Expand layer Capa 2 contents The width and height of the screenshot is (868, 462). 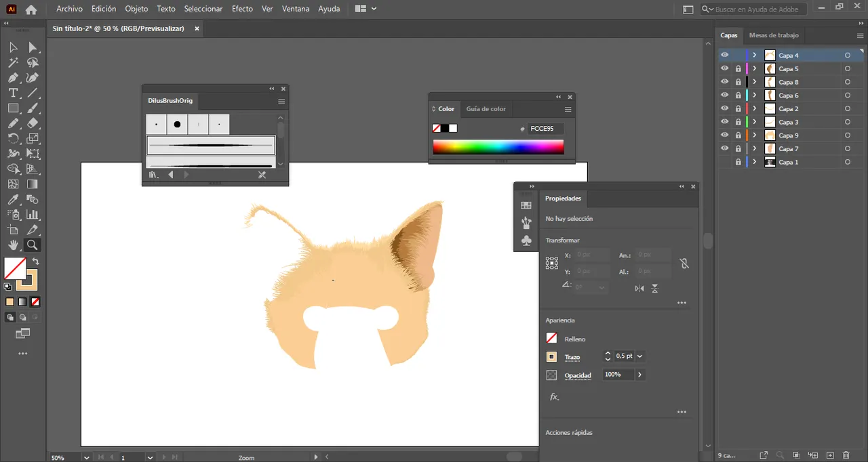755,109
